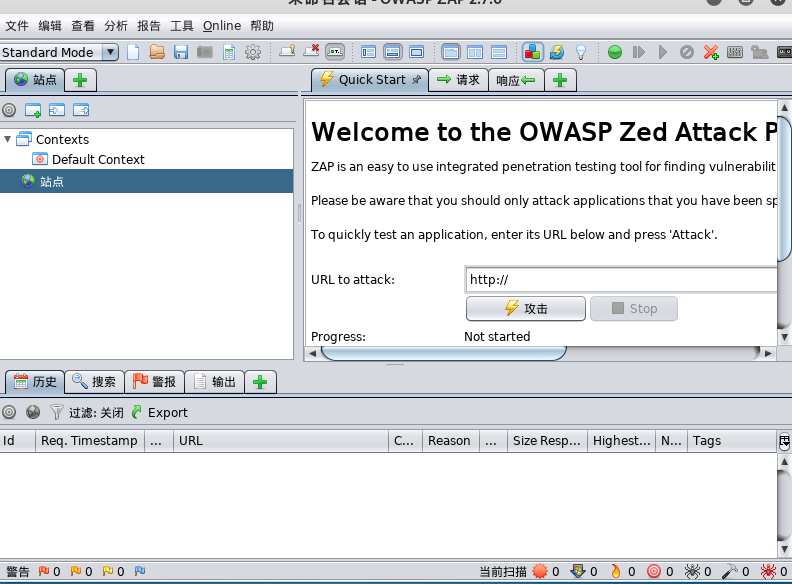Click the Export Context icon
792x584 pixels.
point(81,110)
